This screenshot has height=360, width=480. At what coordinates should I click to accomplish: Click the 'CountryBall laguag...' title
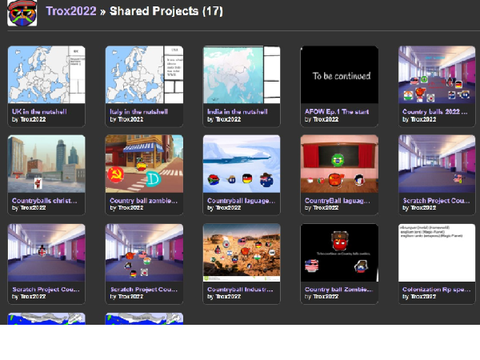[337, 201]
